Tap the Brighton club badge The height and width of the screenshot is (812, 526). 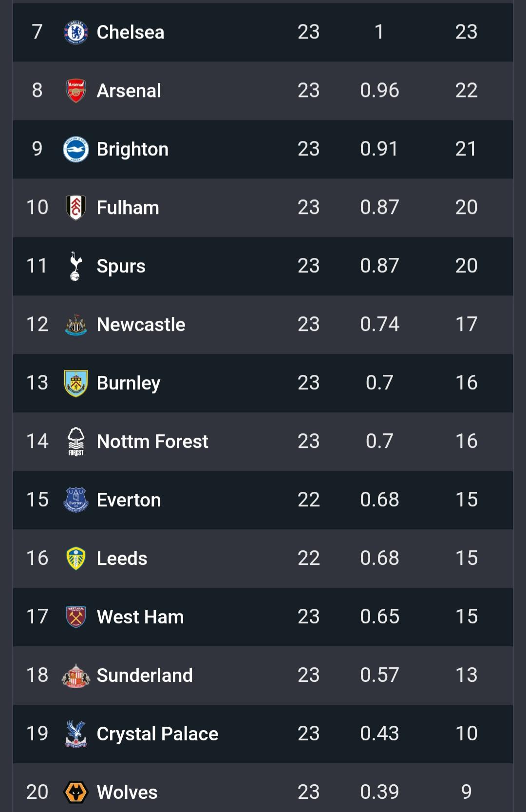76,149
